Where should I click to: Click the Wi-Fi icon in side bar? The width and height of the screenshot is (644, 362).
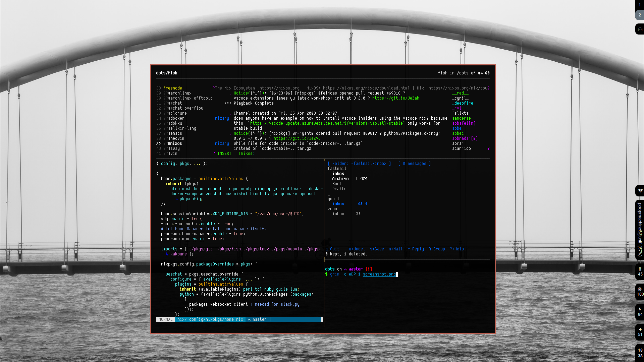[640, 191]
